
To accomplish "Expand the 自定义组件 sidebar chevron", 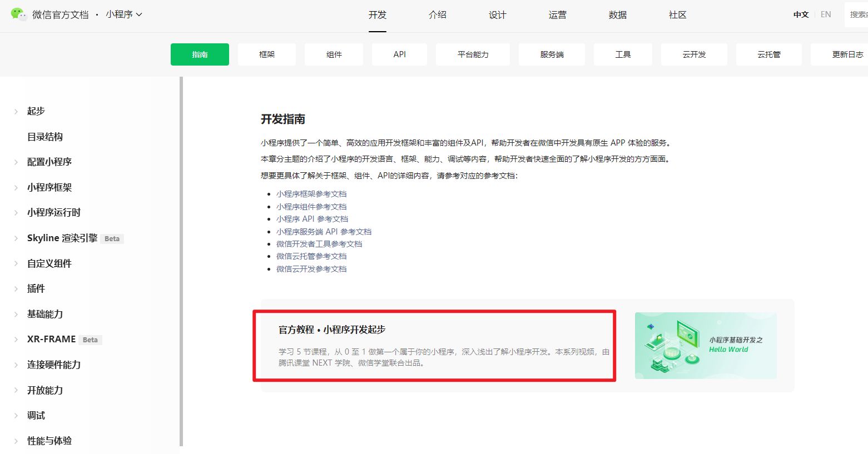I will point(16,264).
